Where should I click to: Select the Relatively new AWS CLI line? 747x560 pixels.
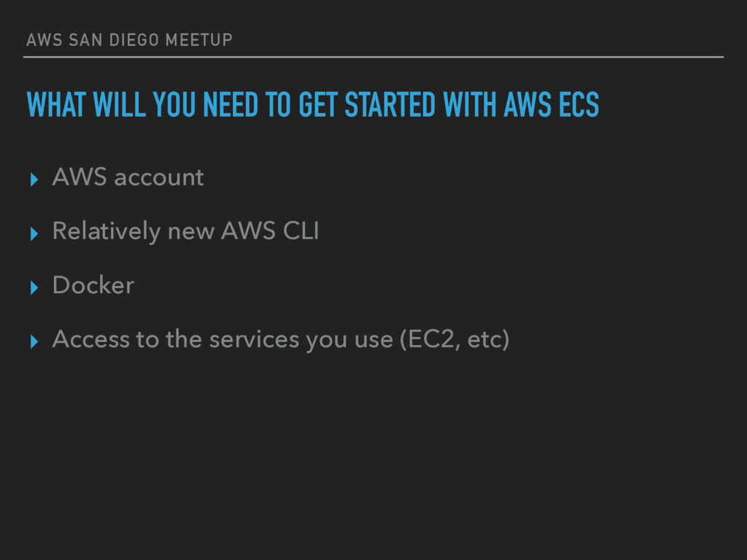[x=185, y=231]
